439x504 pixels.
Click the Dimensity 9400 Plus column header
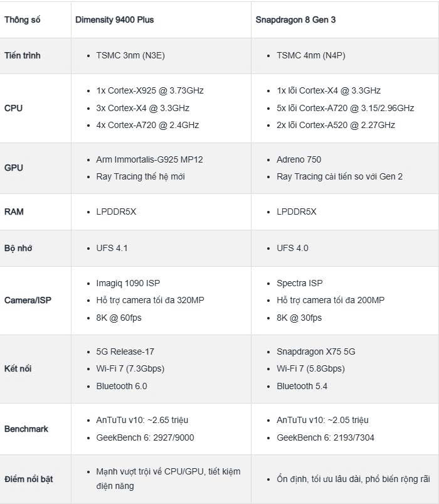click(x=114, y=19)
